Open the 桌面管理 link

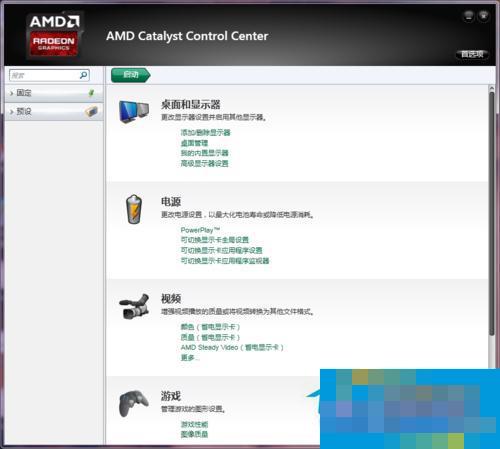pyautogui.click(x=194, y=143)
